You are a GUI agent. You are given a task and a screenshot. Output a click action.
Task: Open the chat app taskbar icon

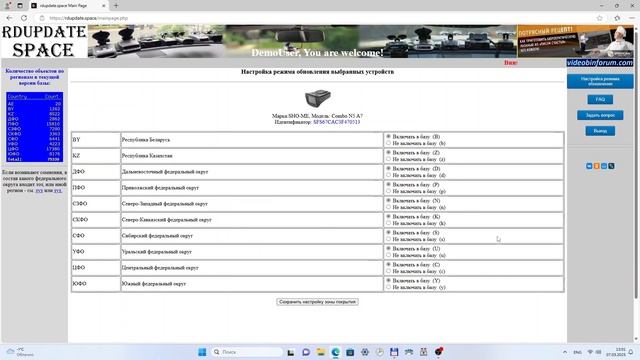click(x=306, y=352)
